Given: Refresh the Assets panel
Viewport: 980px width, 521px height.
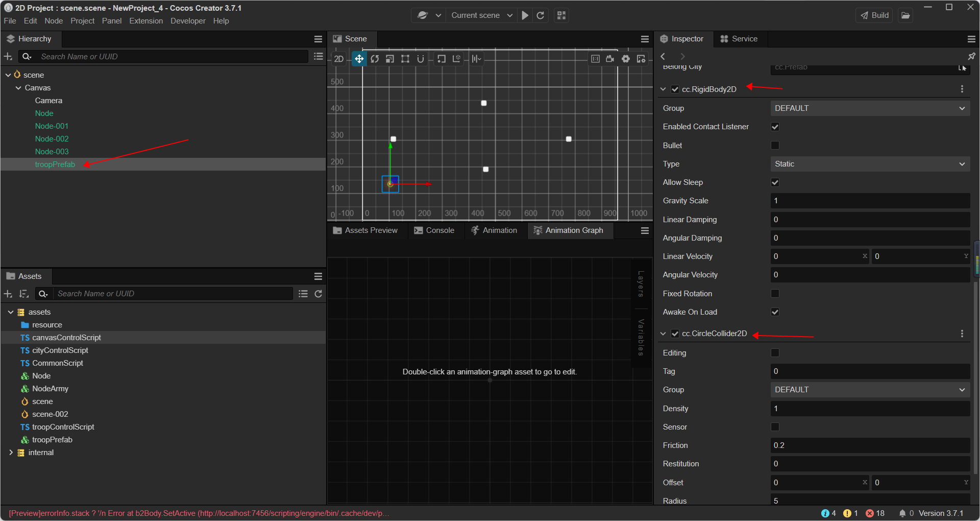Looking at the screenshot, I should point(318,294).
